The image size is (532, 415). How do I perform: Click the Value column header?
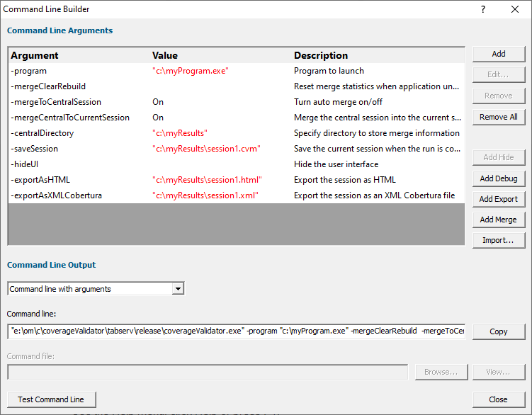click(165, 55)
